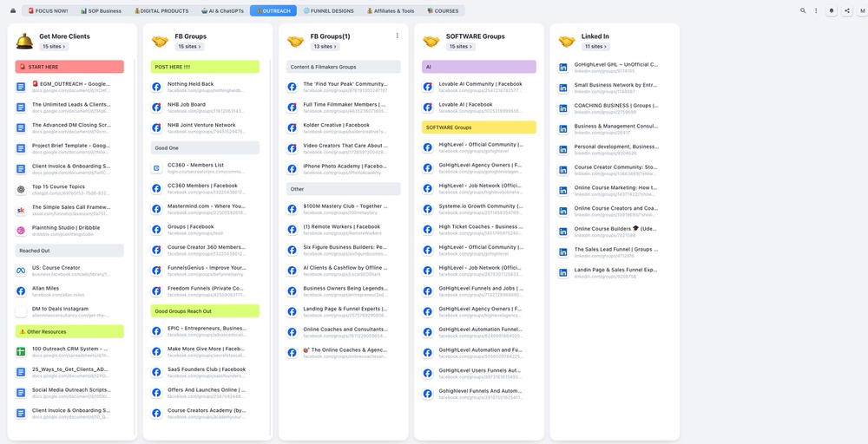Click the Good Groups Reach Out section label

pyautogui.click(x=206, y=310)
